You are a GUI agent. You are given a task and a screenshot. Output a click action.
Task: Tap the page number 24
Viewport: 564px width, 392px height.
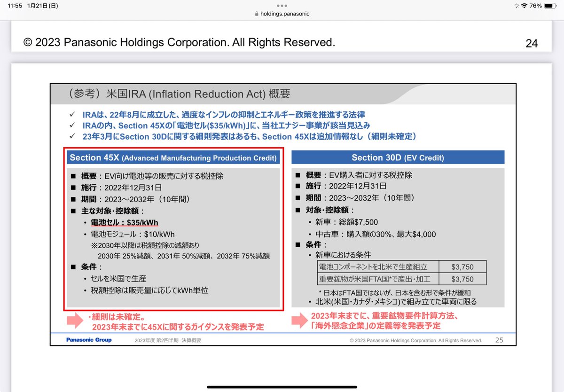pyautogui.click(x=532, y=44)
